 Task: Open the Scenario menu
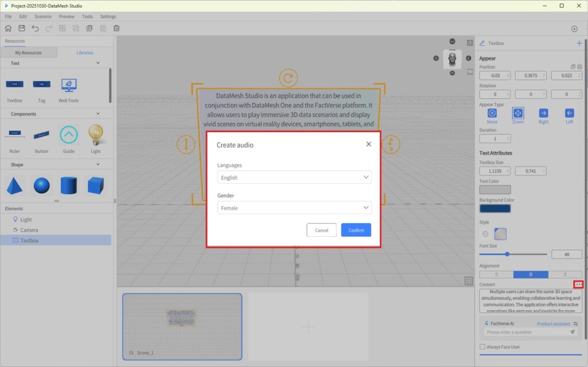click(x=43, y=17)
